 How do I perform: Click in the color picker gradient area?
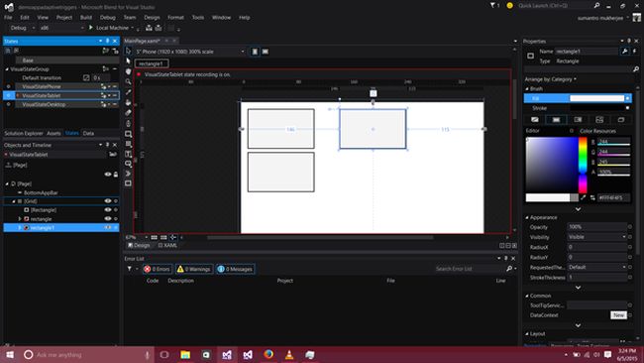click(552, 165)
